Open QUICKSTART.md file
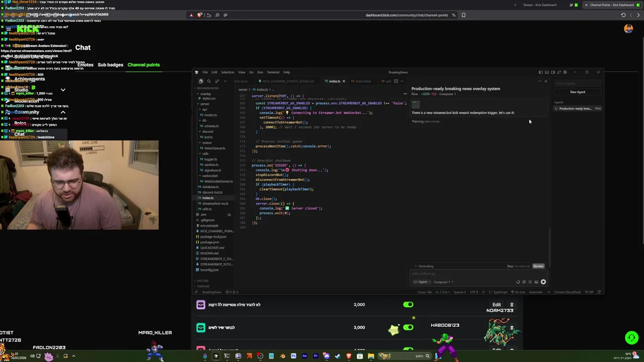This screenshot has width=644, height=362. tap(212, 248)
